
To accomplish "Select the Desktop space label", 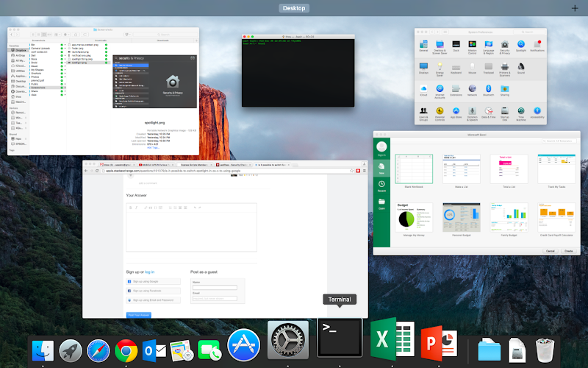I will tap(294, 8).
